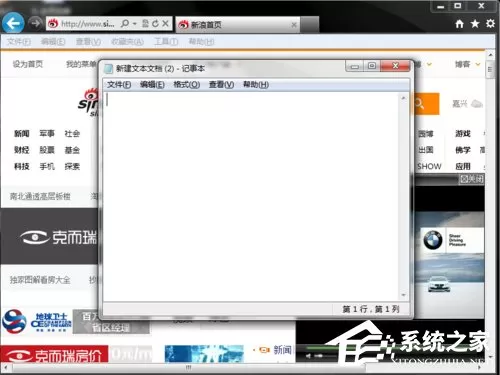Open the IE tools gear icon
The width and height of the screenshot is (500, 375).
[x=490, y=24]
